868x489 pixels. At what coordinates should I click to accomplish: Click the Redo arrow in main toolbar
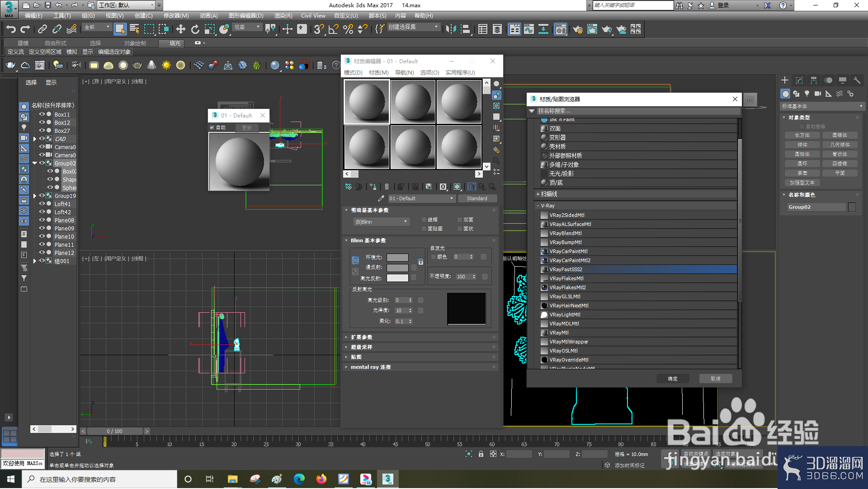(25, 29)
